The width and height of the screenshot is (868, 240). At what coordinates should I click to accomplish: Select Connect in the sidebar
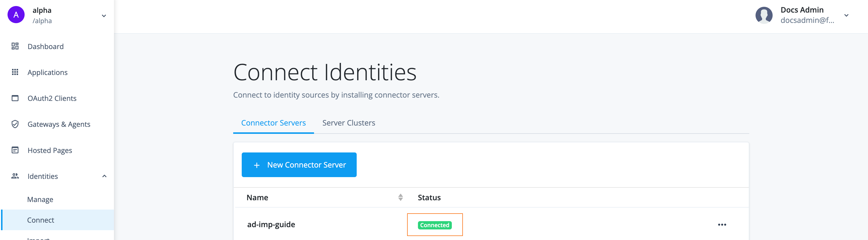(x=40, y=220)
